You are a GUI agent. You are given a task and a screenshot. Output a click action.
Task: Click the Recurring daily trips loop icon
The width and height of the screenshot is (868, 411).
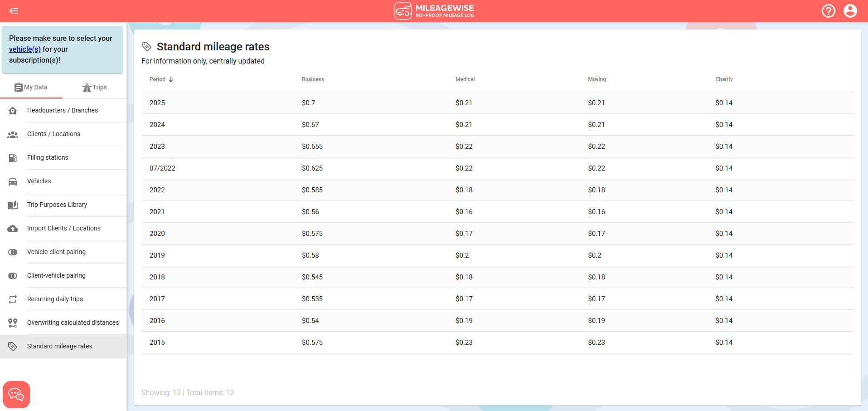(x=13, y=299)
